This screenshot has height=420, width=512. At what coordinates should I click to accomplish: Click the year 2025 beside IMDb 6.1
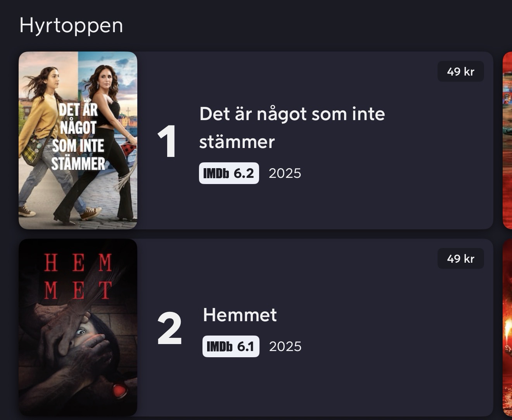pyautogui.click(x=285, y=346)
